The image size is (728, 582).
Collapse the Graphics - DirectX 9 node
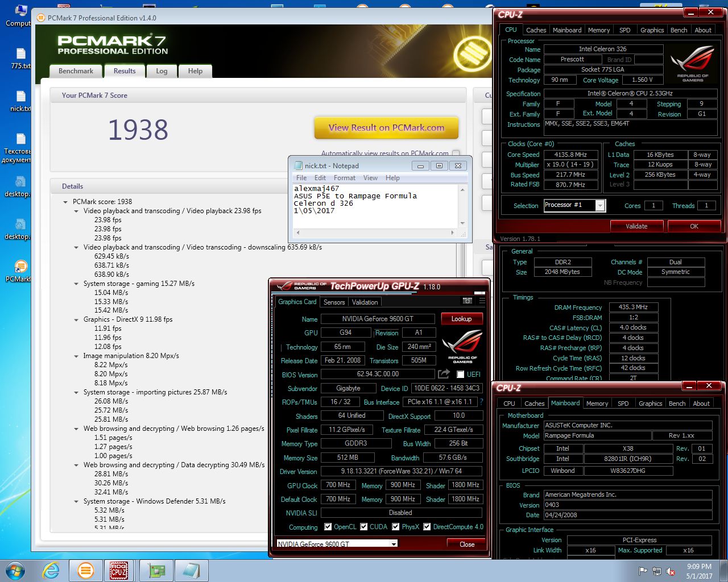(x=76, y=319)
